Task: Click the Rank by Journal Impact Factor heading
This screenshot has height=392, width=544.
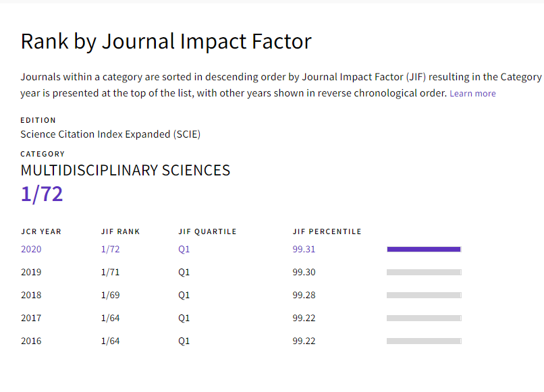Action: pyautogui.click(x=166, y=41)
